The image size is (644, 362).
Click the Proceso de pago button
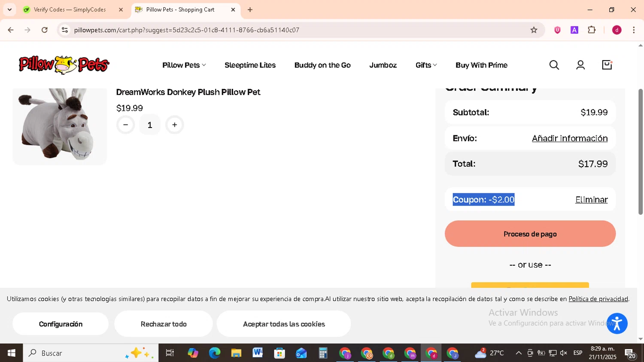click(x=530, y=234)
